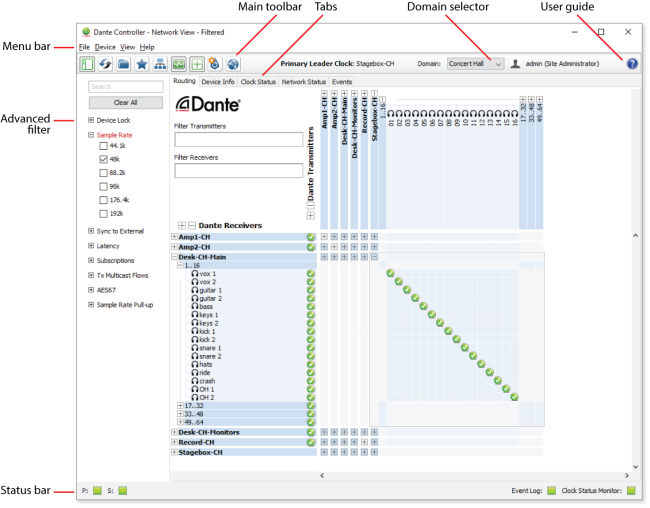Image resolution: width=650 pixels, height=508 pixels.
Task: Click the green plus grid toolbar icon
Action: [197, 64]
